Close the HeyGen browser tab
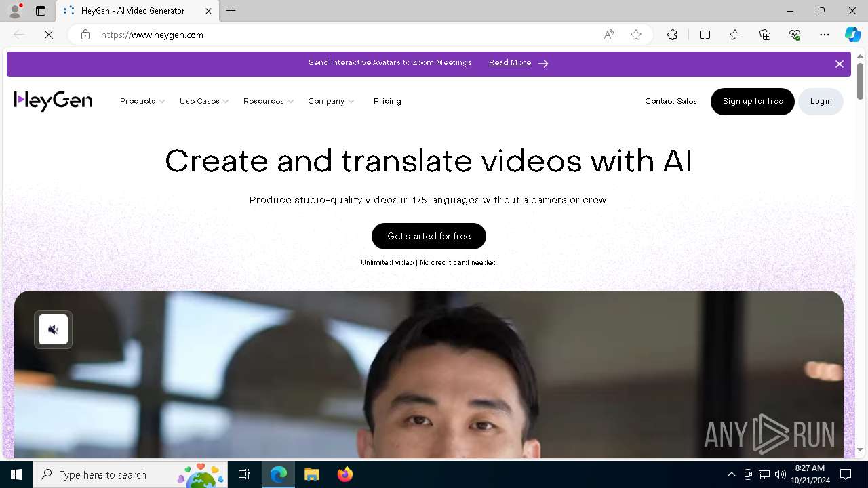Screen dimensions: 868x488 tap(208, 11)
